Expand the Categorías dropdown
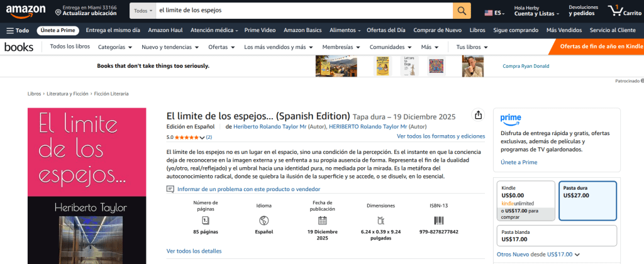This screenshot has width=644, height=264. pyautogui.click(x=115, y=47)
